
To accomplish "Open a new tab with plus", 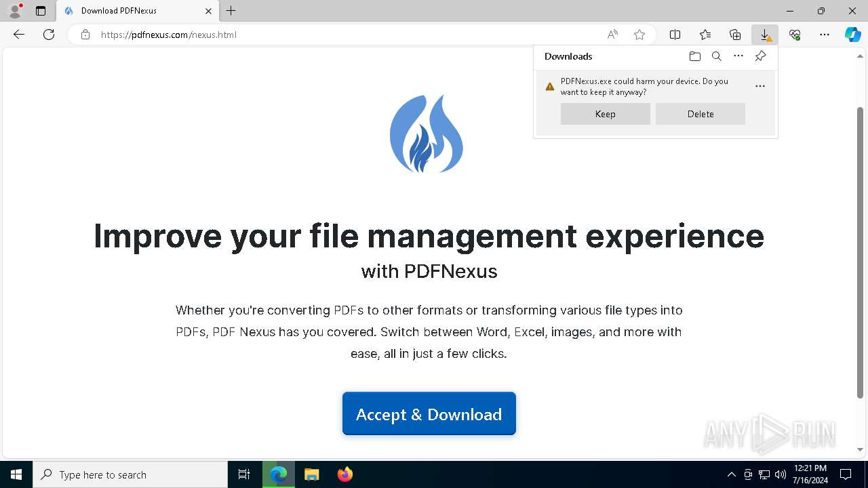I will tap(231, 11).
